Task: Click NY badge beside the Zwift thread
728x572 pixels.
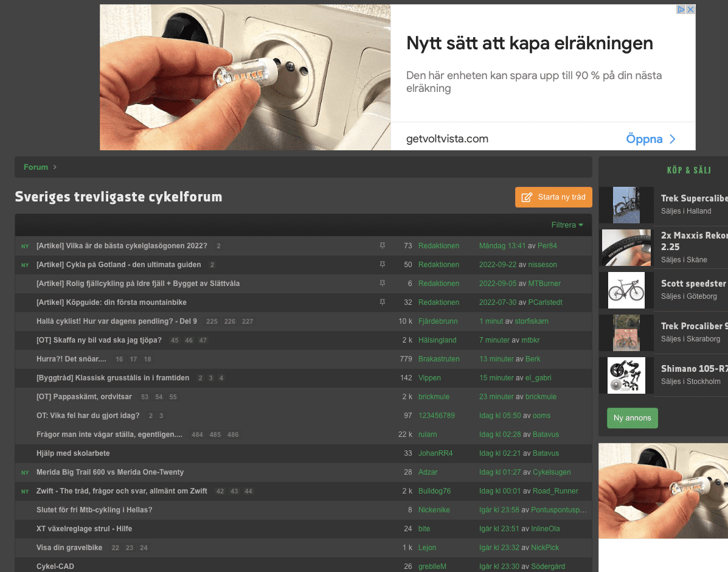Action: click(x=25, y=492)
